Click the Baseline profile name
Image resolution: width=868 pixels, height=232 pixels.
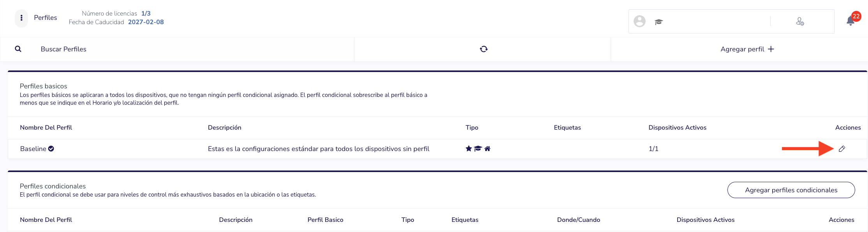(x=33, y=149)
